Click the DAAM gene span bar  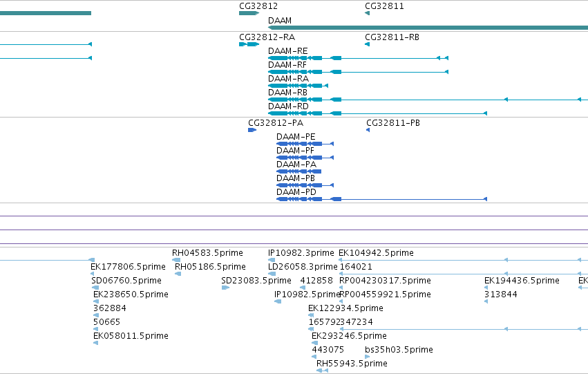point(428,28)
